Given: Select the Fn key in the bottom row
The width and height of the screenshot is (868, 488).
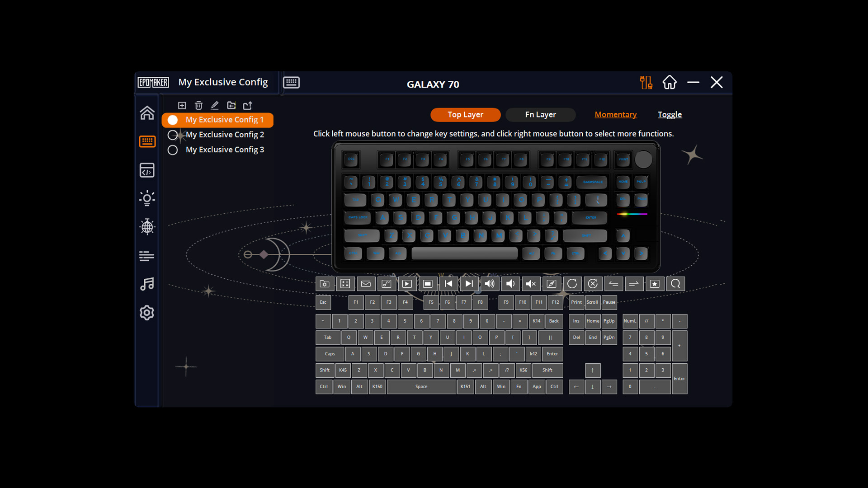Looking at the screenshot, I should pyautogui.click(x=519, y=387).
